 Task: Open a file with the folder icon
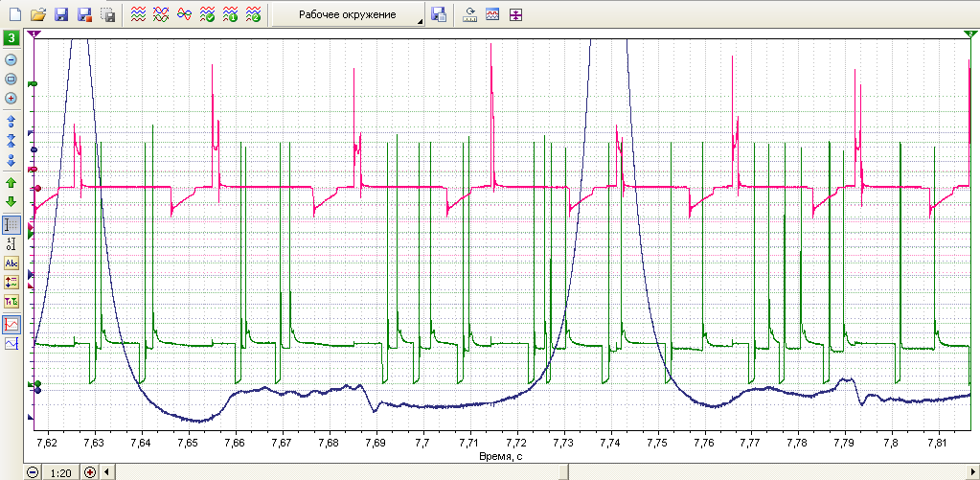(38, 15)
